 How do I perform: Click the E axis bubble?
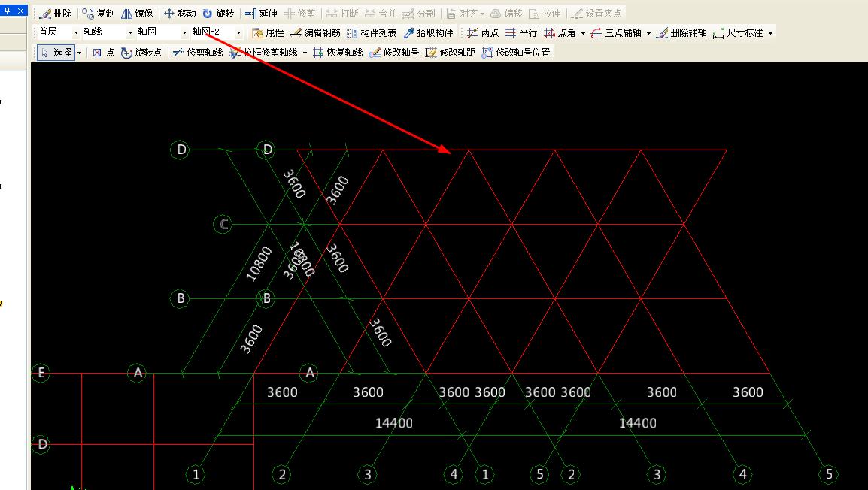pyautogui.click(x=41, y=373)
